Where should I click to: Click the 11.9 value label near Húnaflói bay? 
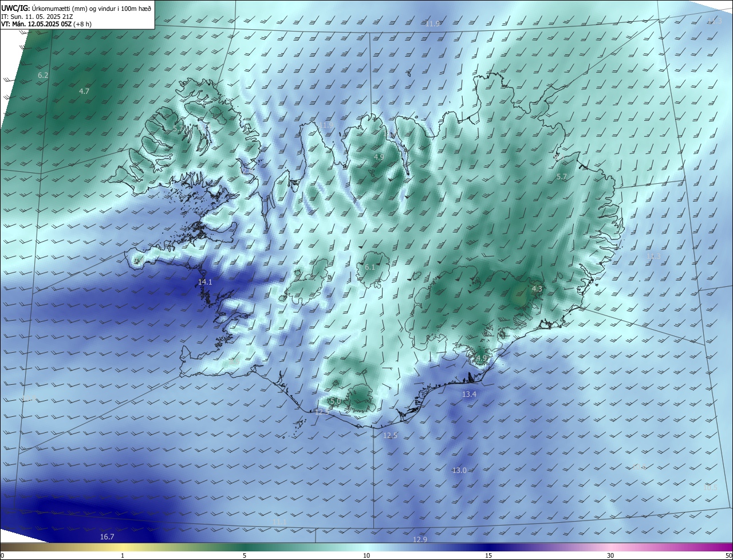click(326, 125)
